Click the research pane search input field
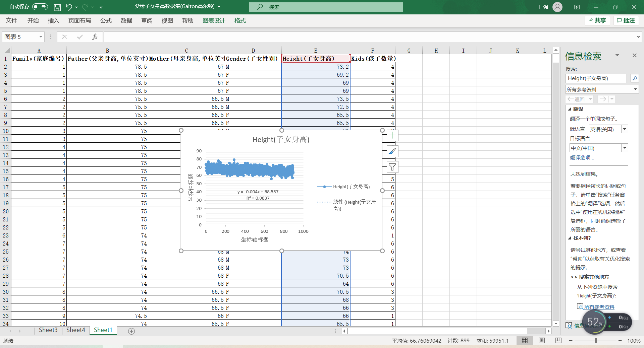 pos(596,78)
